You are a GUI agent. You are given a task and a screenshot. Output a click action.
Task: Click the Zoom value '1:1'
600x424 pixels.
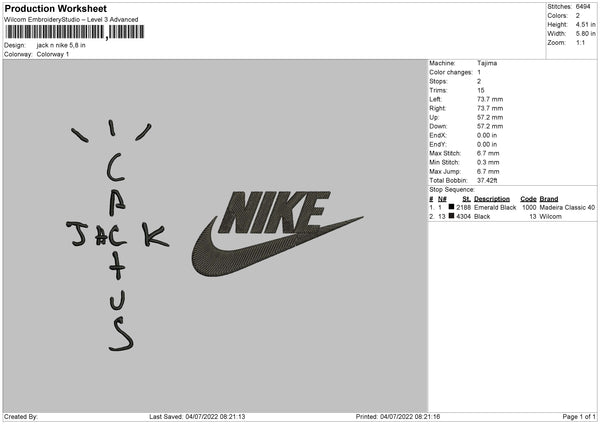click(580, 42)
